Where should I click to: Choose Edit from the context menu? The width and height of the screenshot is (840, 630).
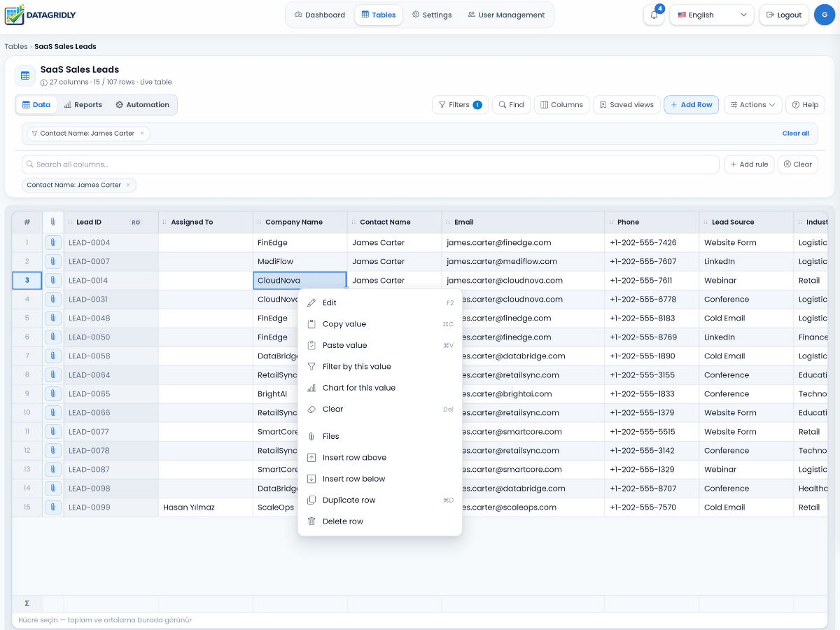380,302
